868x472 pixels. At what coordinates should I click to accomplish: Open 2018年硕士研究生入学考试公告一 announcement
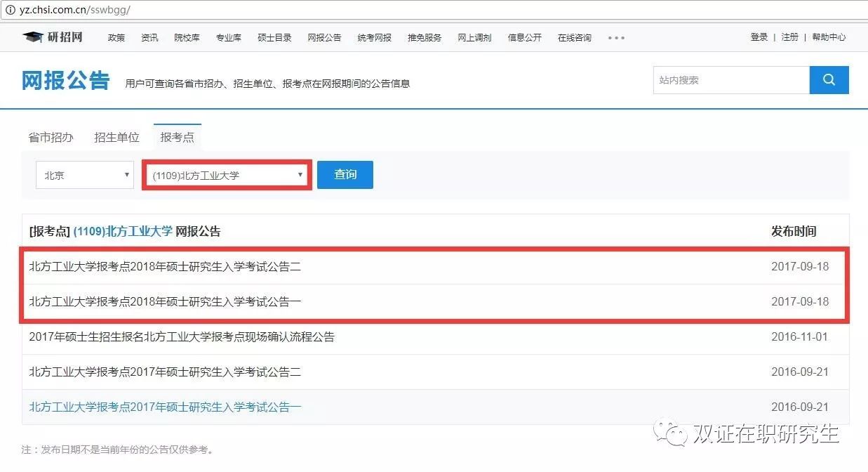click(x=165, y=302)
